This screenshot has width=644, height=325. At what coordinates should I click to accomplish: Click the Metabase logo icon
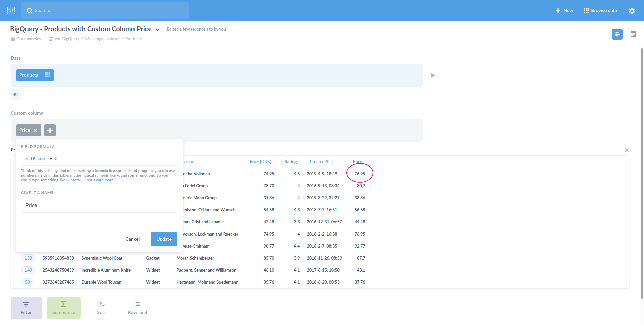point(11,10)
